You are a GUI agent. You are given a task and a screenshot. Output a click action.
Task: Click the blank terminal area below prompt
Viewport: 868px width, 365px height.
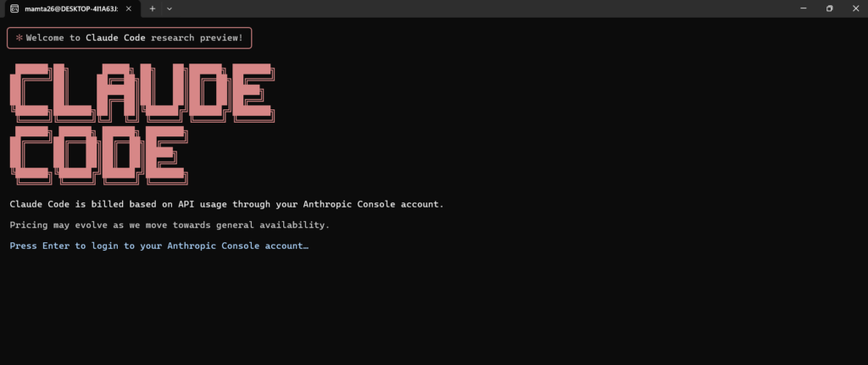424,313
